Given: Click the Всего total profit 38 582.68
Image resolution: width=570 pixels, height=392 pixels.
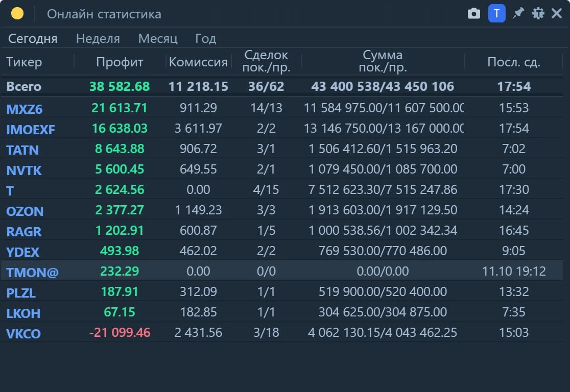Looking at the screenshot, I should coord(120,86).
